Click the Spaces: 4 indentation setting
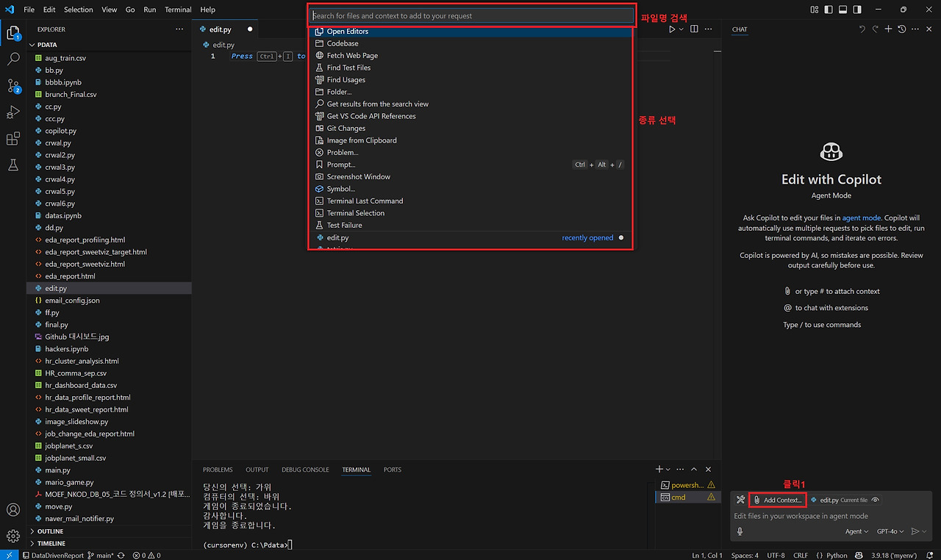This screenshot has height=560, width=941. pyautogui.click(x=745, y=555)
